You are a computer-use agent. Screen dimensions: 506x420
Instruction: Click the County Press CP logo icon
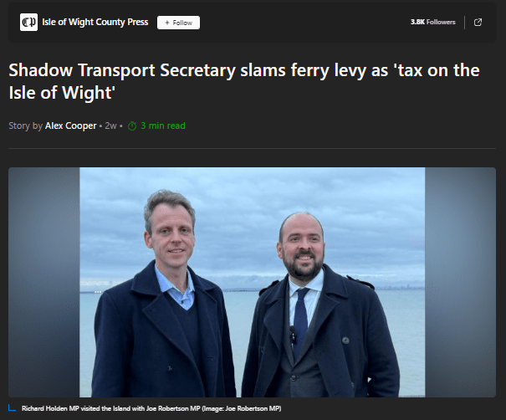pos(28,23)
